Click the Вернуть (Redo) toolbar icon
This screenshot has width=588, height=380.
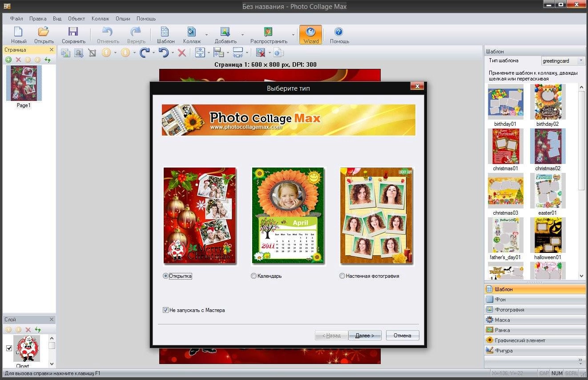pos(136,35)
